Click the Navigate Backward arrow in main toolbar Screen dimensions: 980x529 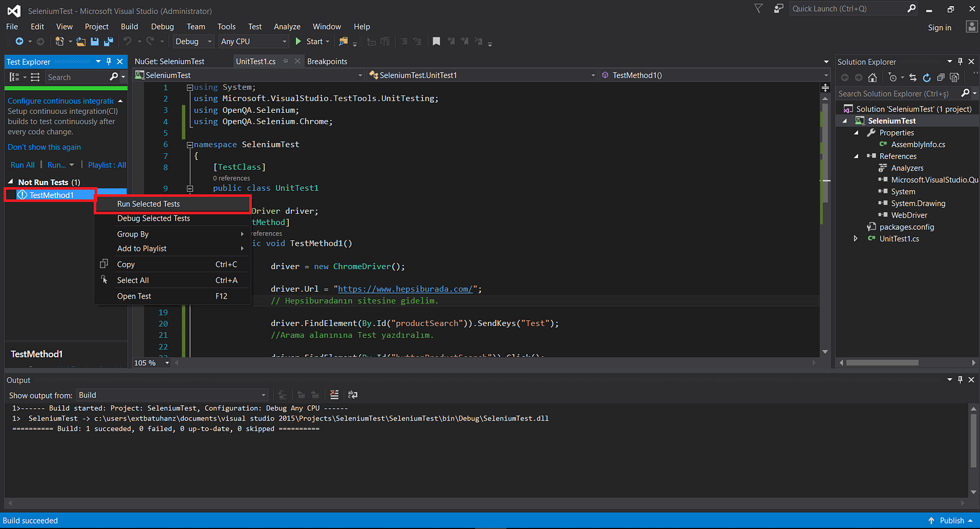click(x=20, y=42)
